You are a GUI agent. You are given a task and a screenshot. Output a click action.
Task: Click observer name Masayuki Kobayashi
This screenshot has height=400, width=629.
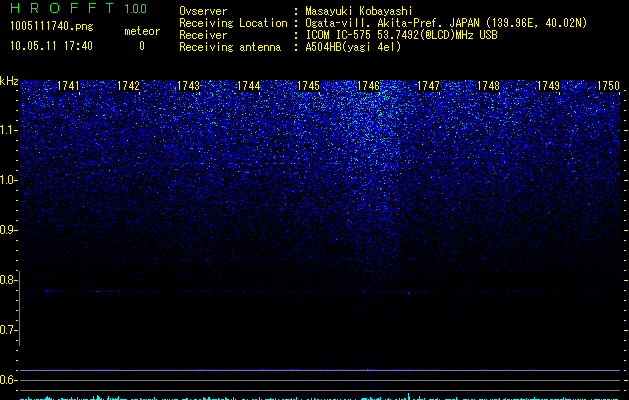pos(359,11)
